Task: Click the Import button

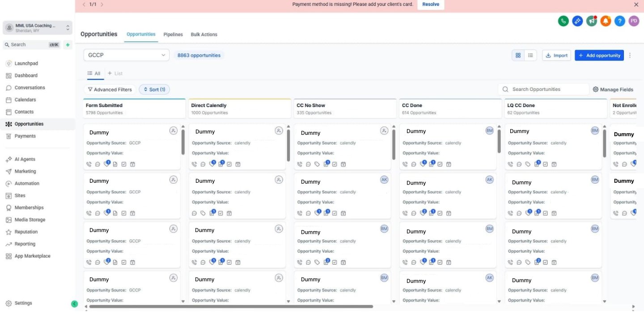Action: click(x=557, y=55)
